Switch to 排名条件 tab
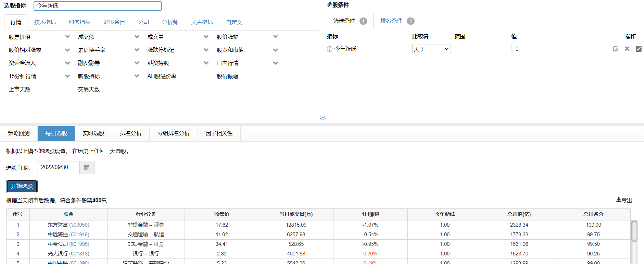The width and height of the screenshot is (644, 264). pos(391,21)
